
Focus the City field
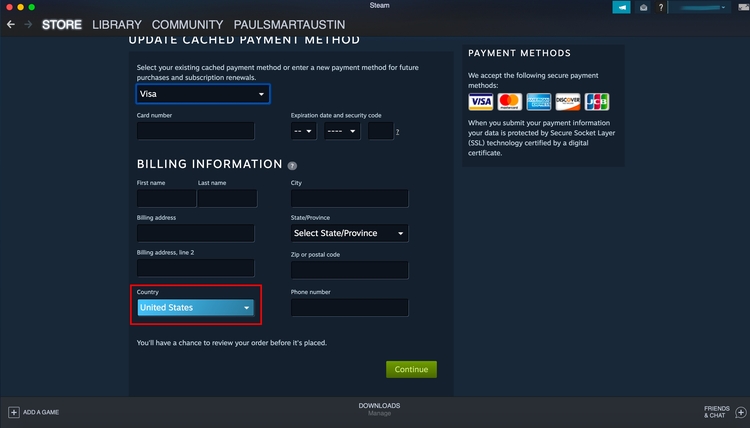pos(350,198)
